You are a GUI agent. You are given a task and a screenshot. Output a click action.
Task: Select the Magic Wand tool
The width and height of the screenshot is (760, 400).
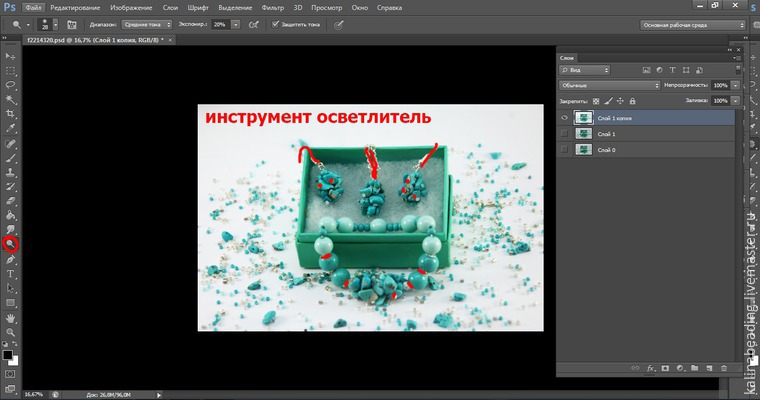point(10,100)
